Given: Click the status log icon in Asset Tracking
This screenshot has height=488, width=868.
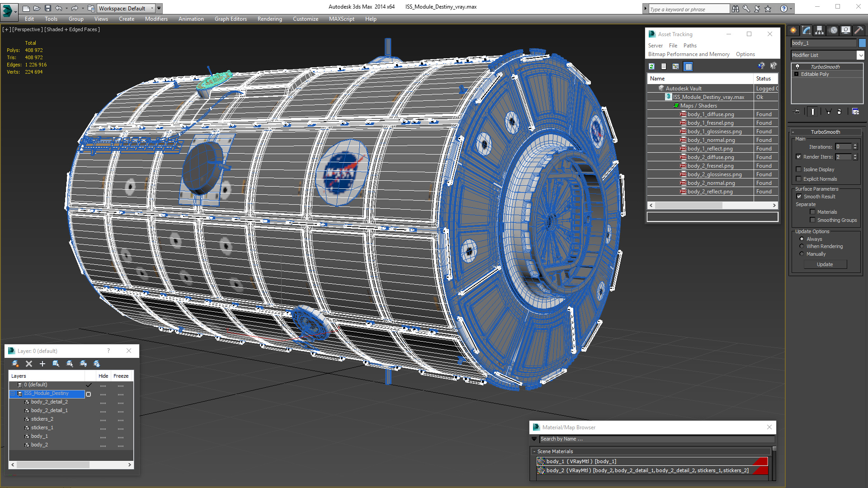Looking at the screenshot, I should (x=664, y=66).
